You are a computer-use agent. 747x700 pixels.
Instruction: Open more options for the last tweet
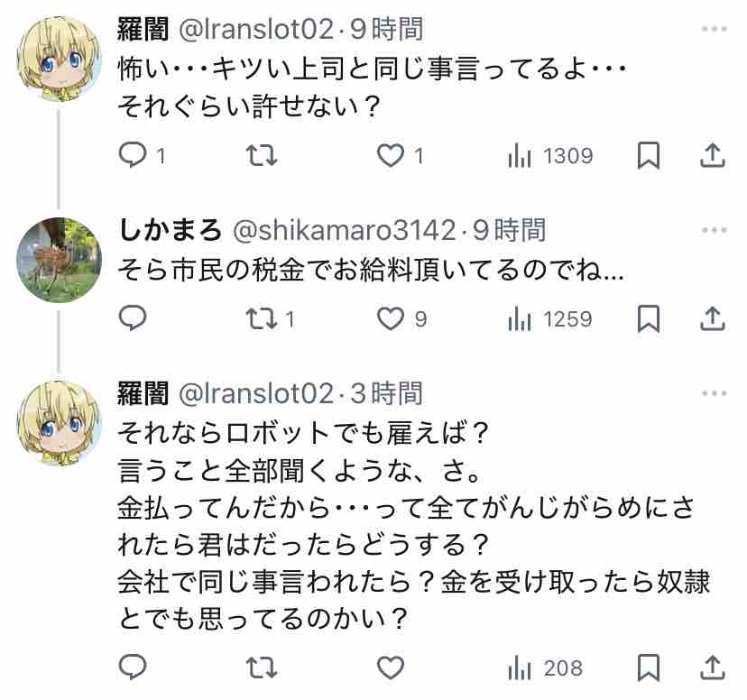(x=713, y=392)
